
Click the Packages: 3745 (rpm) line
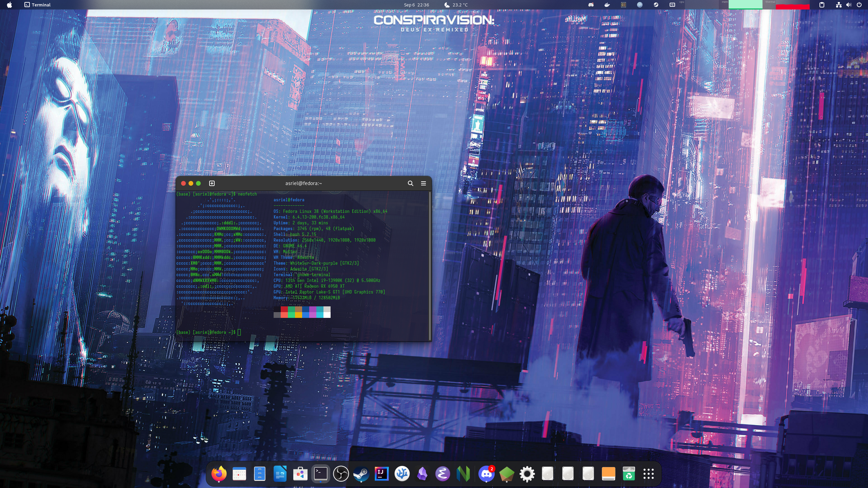[x=314, y=229]
